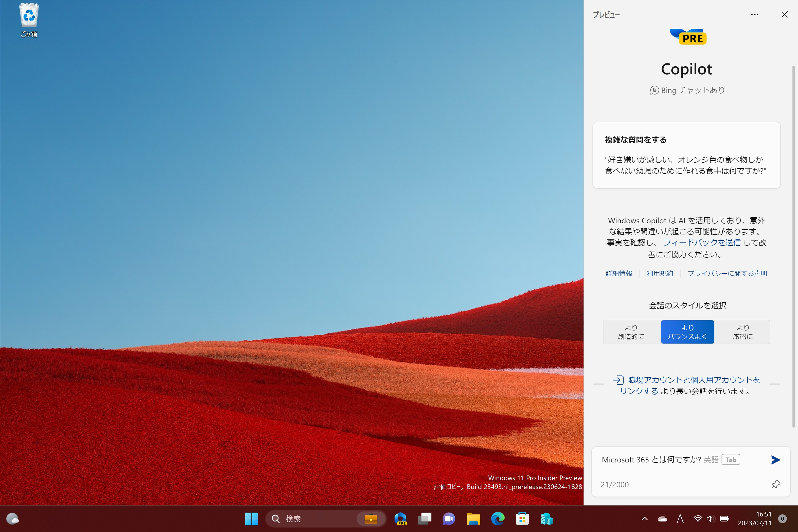Image resolution: width=798 pixels, height=532 pixels.
Task: Toggle the IME input mode indicator A
Action: [x=680, y=519]
